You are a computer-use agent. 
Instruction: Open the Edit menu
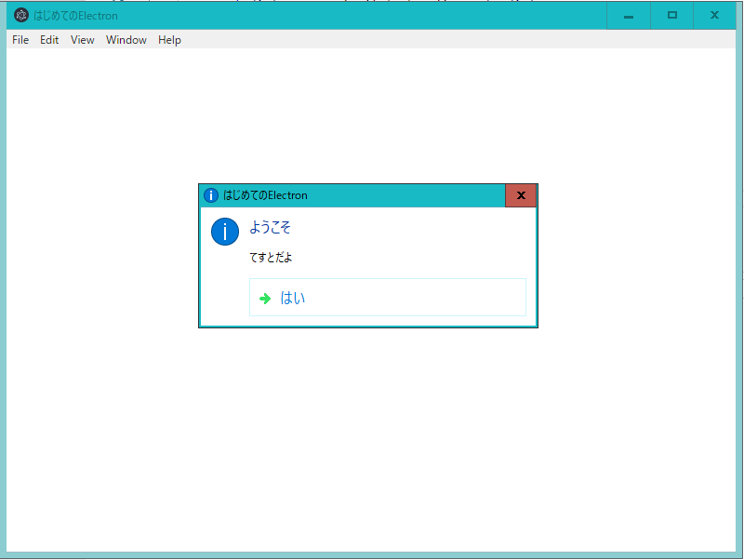(48, 39)
